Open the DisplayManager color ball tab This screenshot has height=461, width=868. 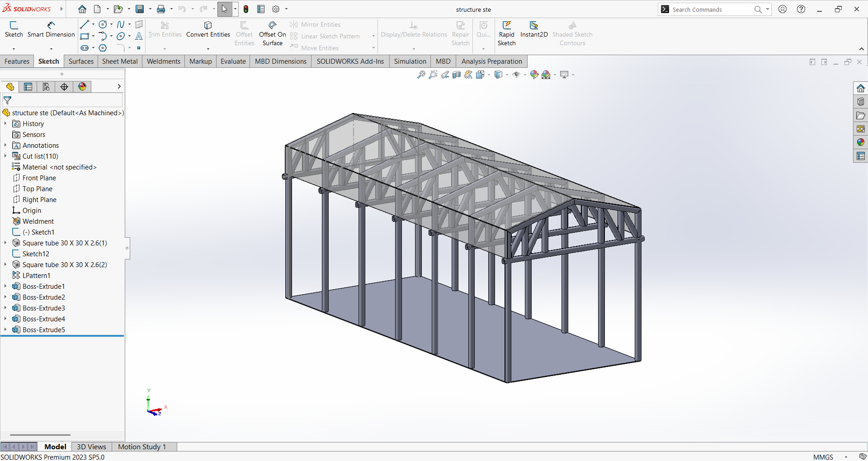click(x=82, y=87)
